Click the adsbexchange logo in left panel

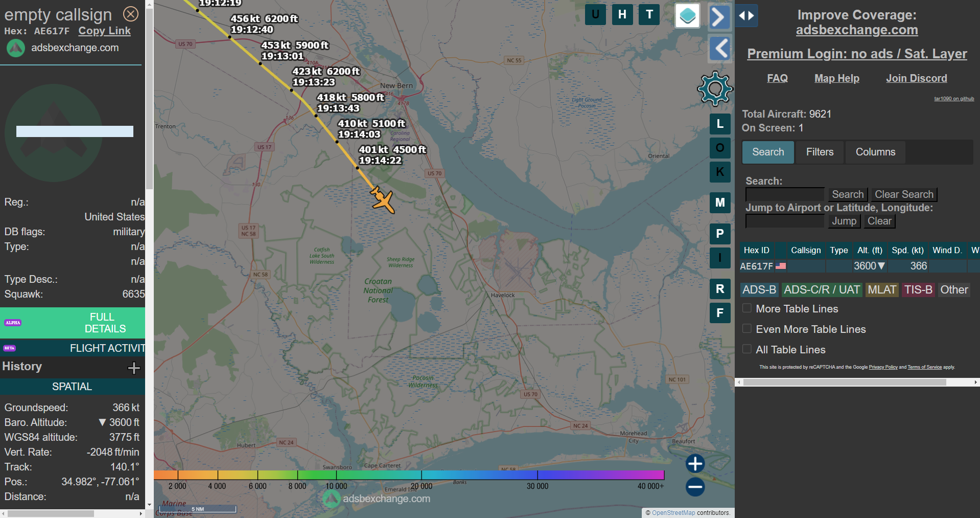15,48
